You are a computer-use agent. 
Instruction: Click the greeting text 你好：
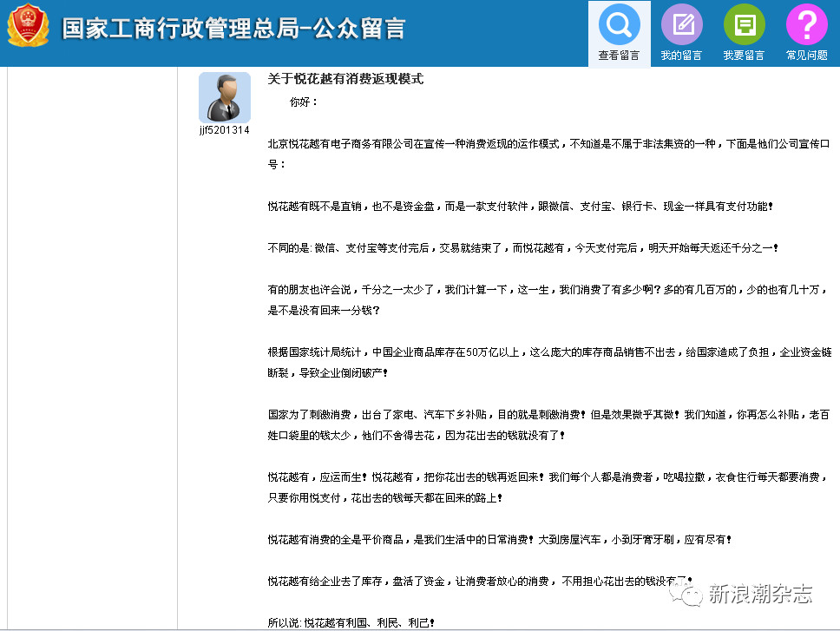[x=304, y=102]
